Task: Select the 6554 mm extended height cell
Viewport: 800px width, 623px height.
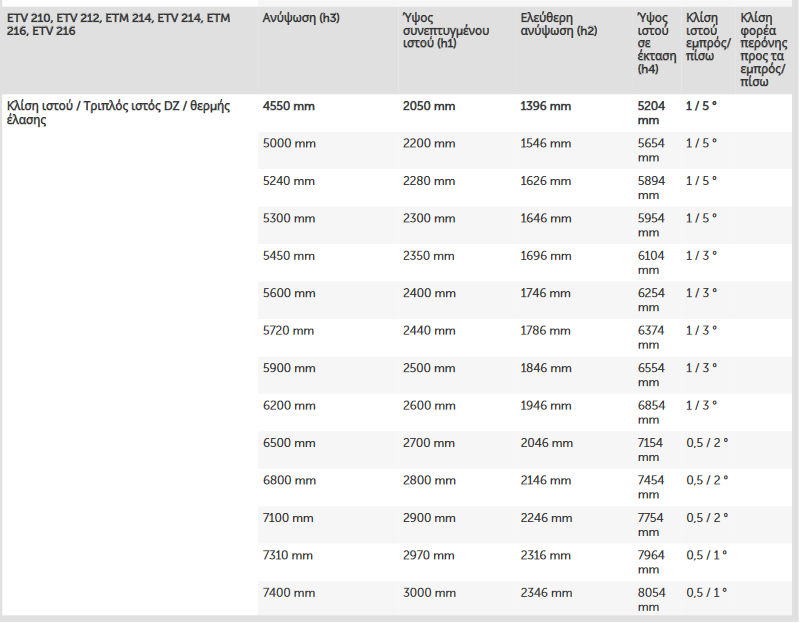Action: click(651, 375)
